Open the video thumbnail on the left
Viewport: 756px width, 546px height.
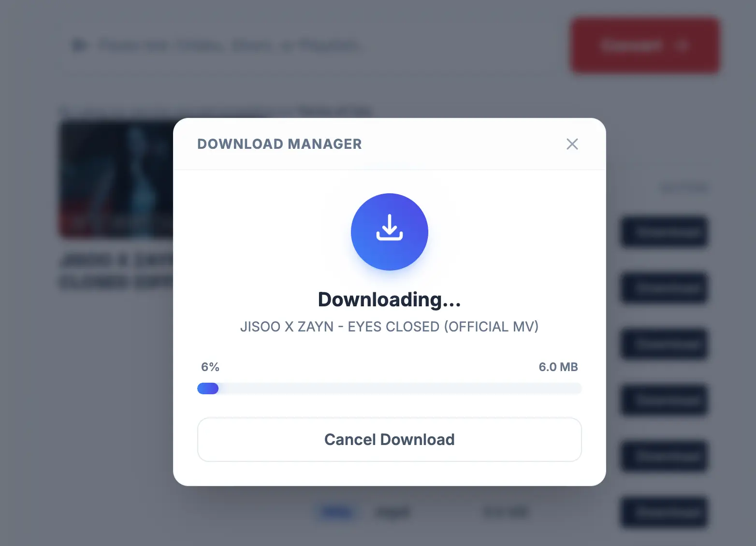(x=116, y=180)
